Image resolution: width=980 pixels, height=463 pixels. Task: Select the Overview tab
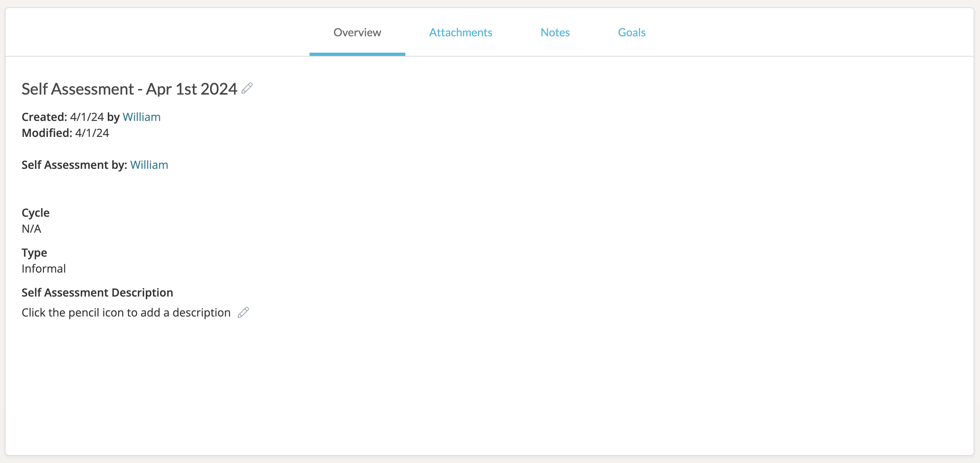point(357,32)
